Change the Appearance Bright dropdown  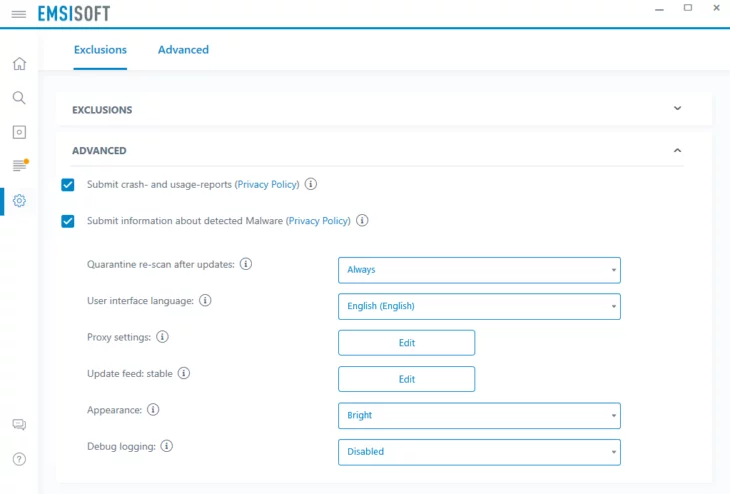[479, 416]
